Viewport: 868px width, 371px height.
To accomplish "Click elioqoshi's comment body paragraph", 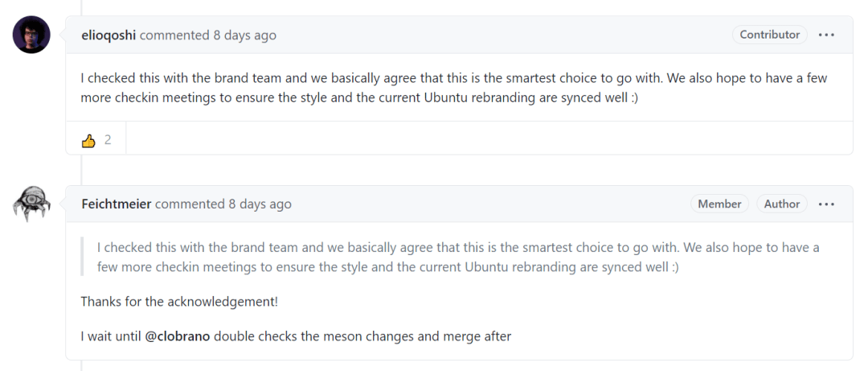I will [x=453, y=88].
